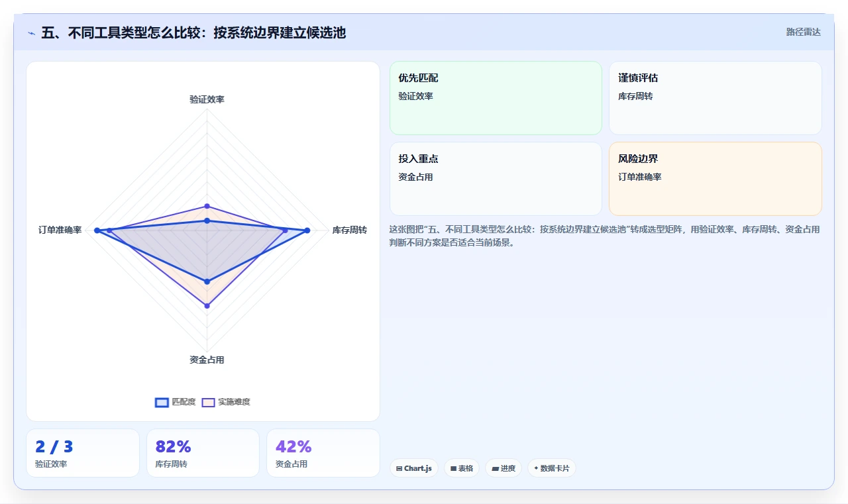Click the 库存周转 radar axis label
848x504 pixels.
[350, 230]
